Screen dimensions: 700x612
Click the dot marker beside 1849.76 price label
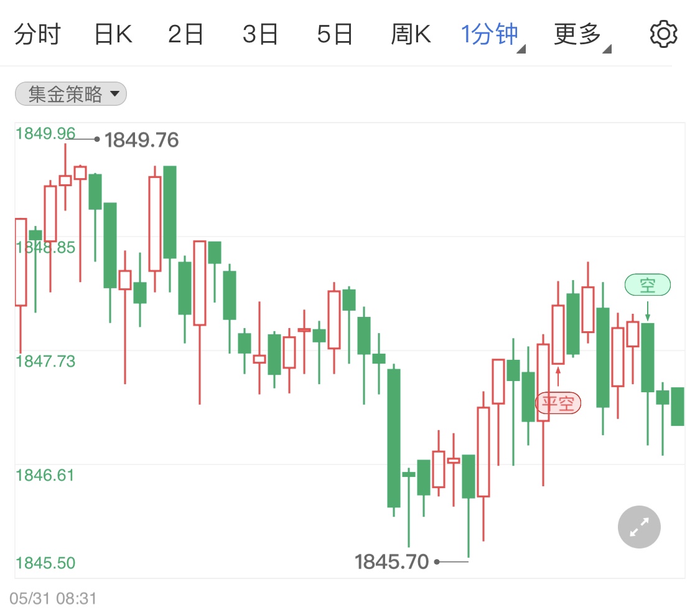click(x=96, y=140)
